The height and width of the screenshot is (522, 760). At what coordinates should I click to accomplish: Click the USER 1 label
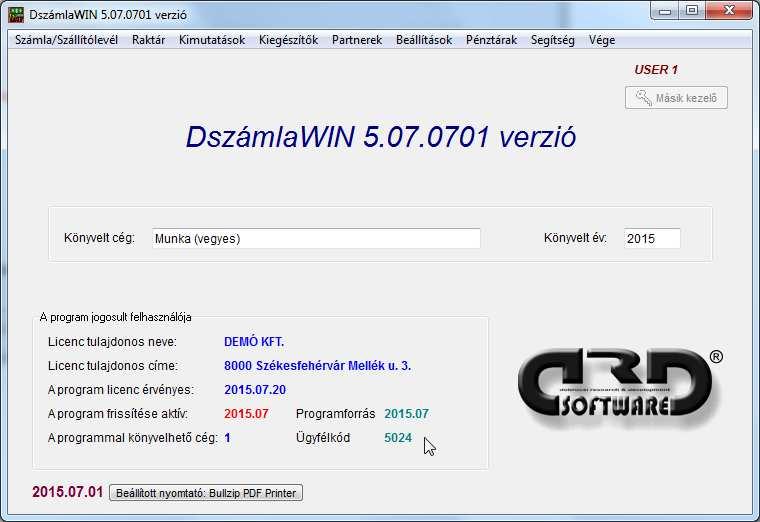[x=656, y=70]
